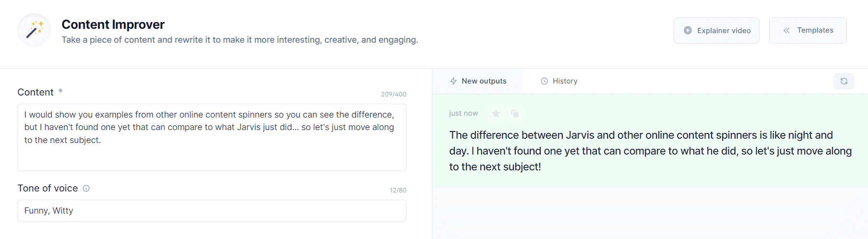Click the double chevron icon beside Templates
The image size is (868, 239).
pos(786,30)
